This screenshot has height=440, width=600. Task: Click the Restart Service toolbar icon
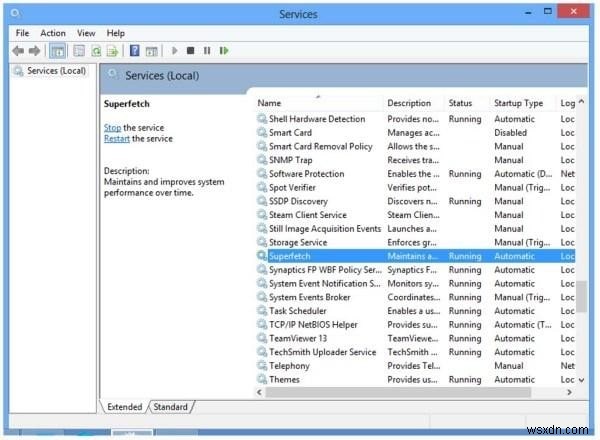224,51
